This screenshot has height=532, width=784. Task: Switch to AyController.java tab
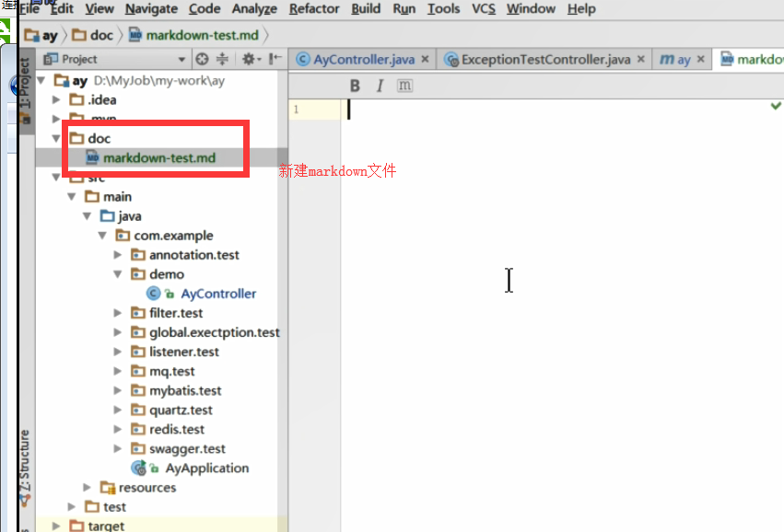(x=364, y=60)
